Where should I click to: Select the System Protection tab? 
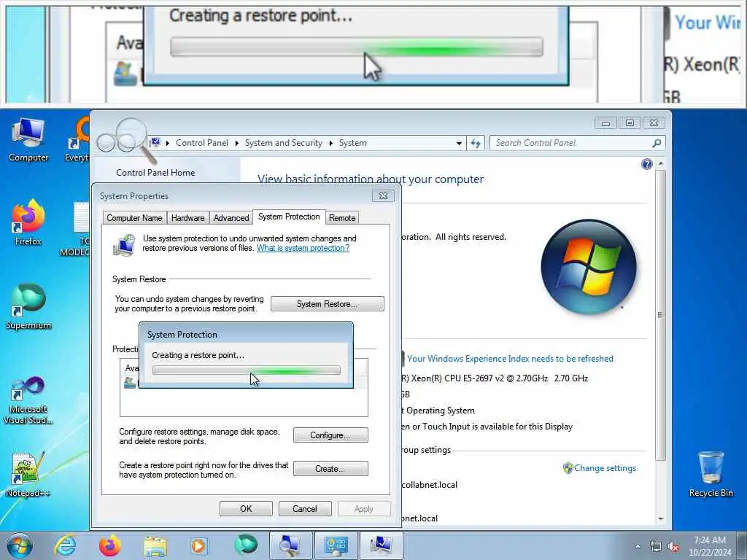tap(289, 217)
